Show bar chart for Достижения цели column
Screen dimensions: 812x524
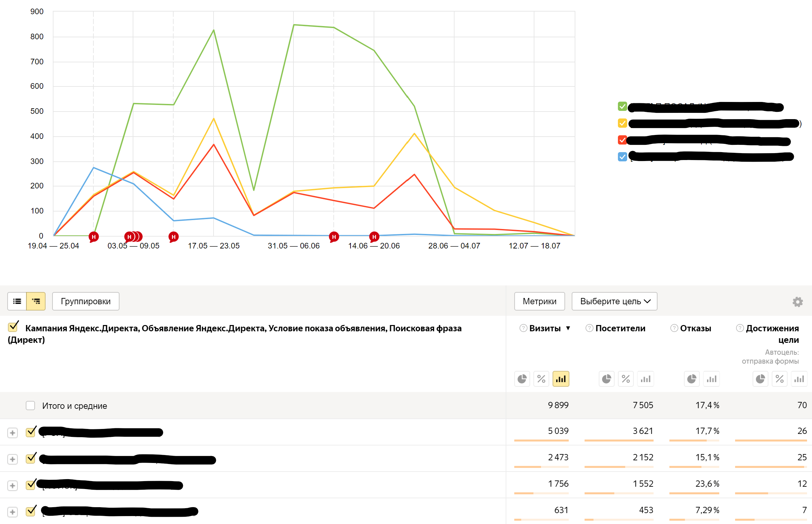tap(799, 379)
